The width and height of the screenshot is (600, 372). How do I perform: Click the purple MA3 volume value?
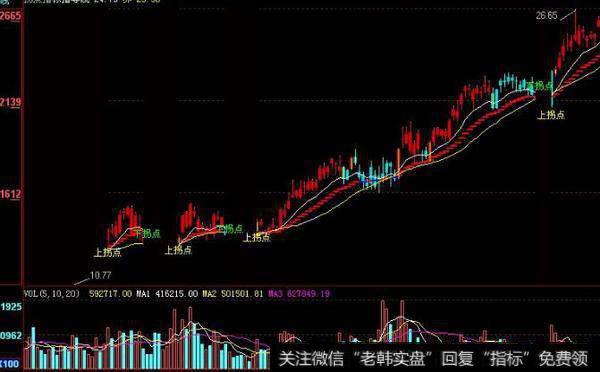(299, 294)
